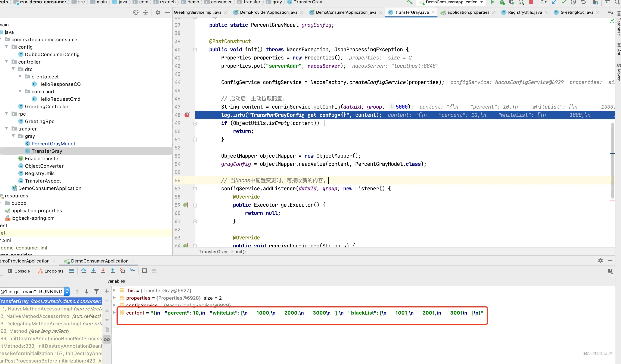The height and width of the screenshot is (364, 621).
Task: Open debug panel settings gear icon
Action: 601,261
